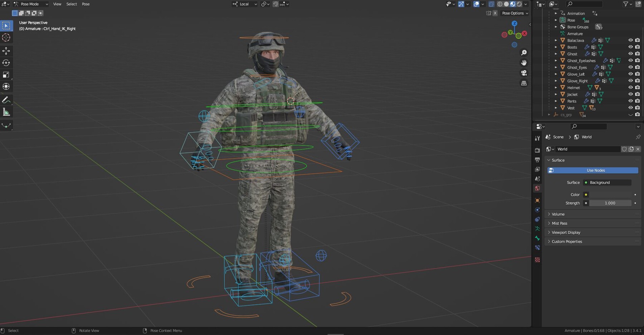644x335 pixels.
Task: Open the Texture properties tab
Action: 537,259
